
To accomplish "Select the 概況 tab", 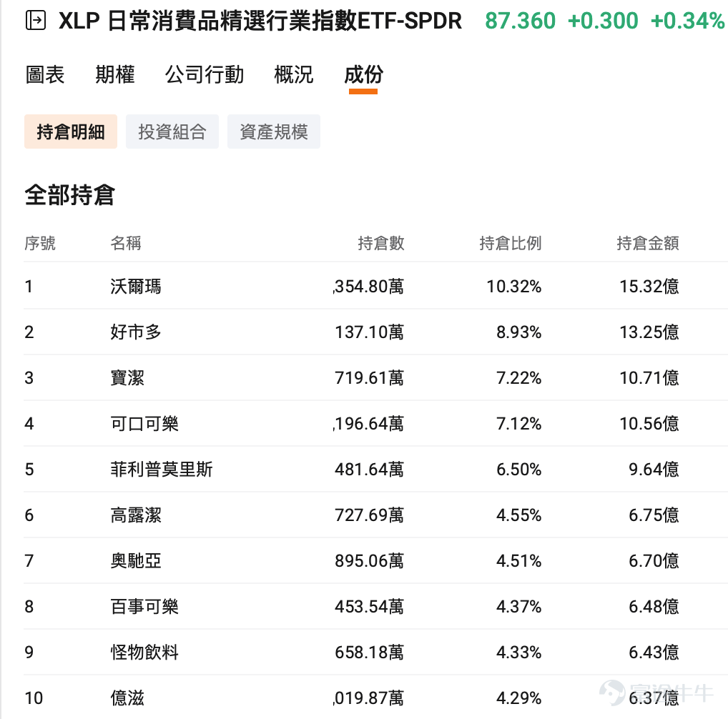I will pyautogui.click(x=293, y=74).
